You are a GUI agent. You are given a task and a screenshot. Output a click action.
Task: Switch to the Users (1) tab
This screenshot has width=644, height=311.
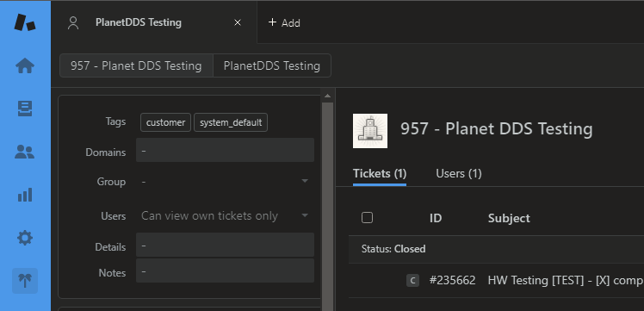point(459,174)
